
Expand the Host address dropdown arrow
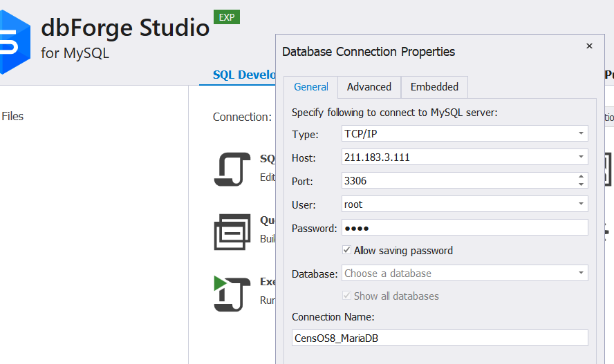pyautogui.click(x=581, y=157)
